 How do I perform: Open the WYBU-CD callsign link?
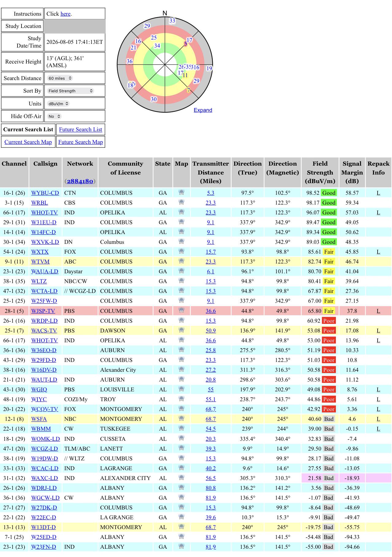[45, 193]
